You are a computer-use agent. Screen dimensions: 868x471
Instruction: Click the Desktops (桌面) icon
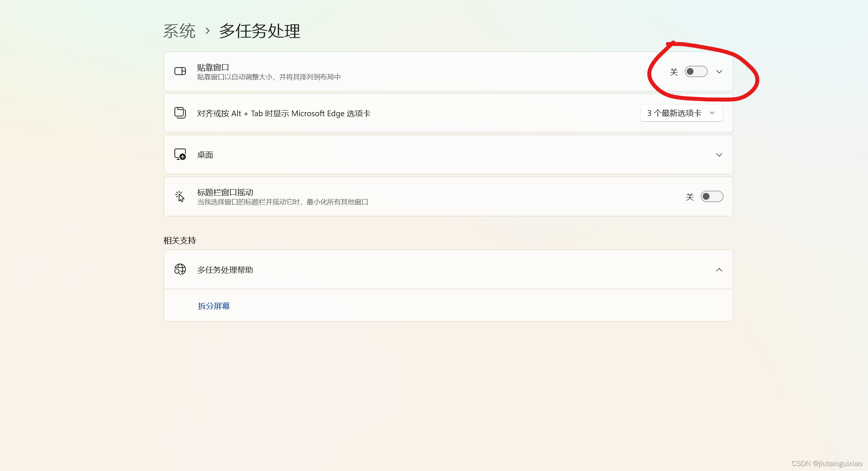pos(180,154)
